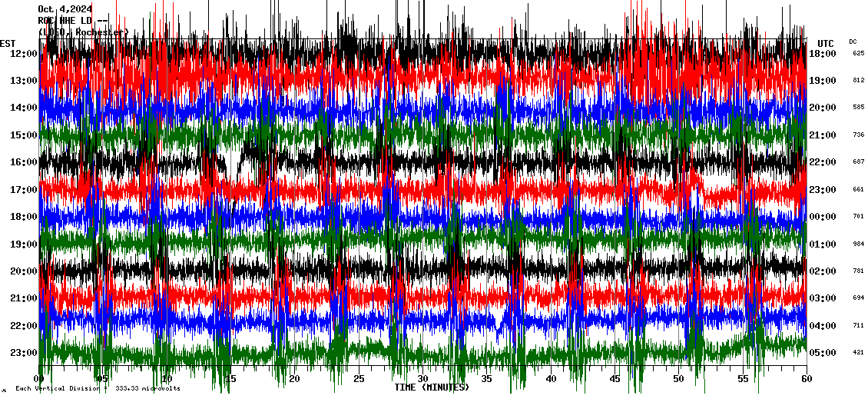
Task: Click the 10 minute axis tick
Action: (x=167, y=379)
